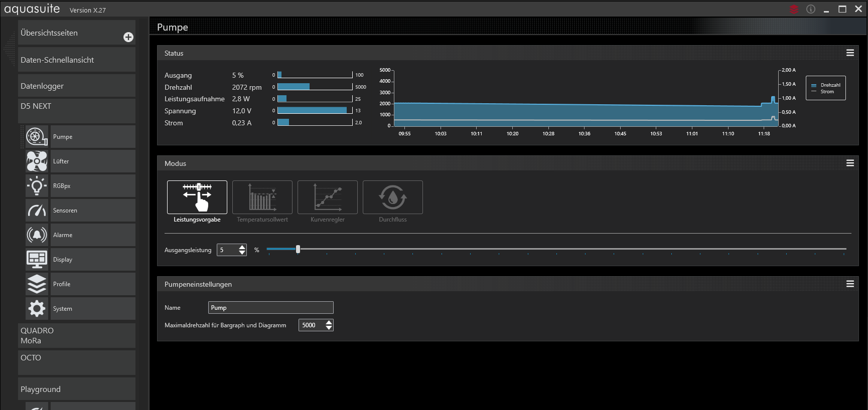Image resolution: width=868 pixels, height=410 pixels.
Task: Expand the QUADRO MoRa device section
Action: click(76, 336)
